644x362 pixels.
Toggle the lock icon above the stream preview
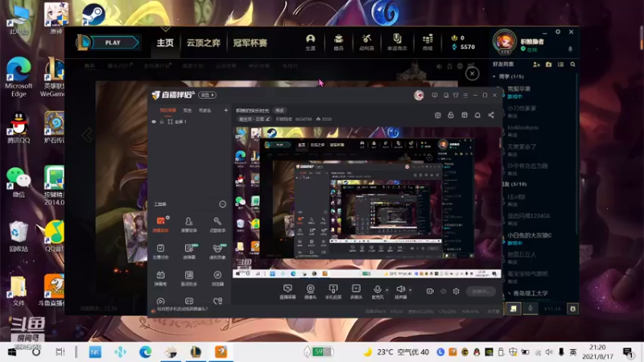[451, 115]
